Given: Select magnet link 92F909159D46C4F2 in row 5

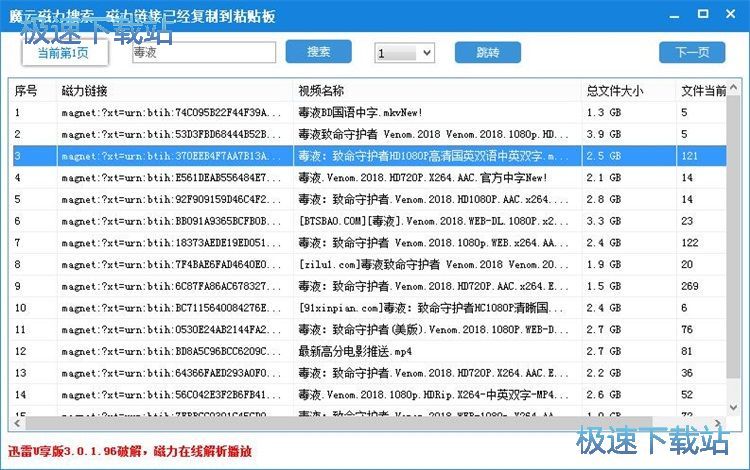Looking at the screenshot, I should click(171, 199).
